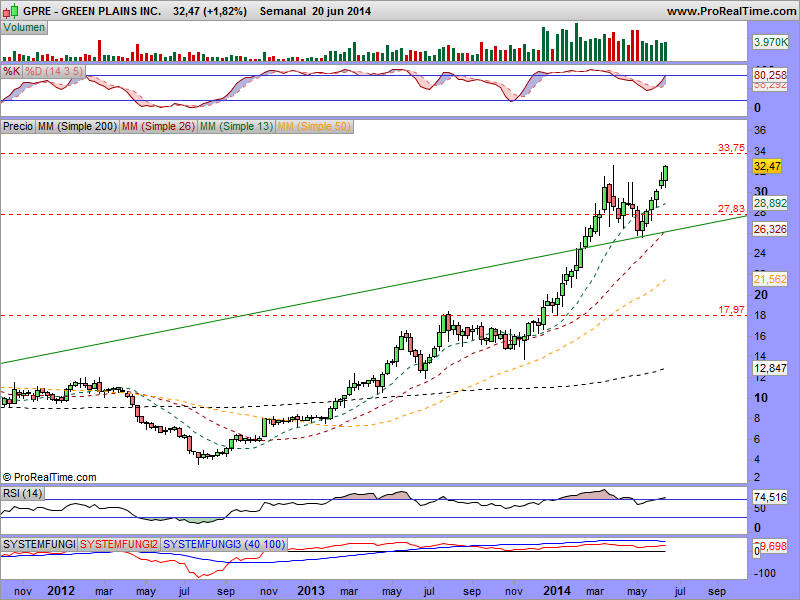Click the 27,83 support level label

pos(731,209)
